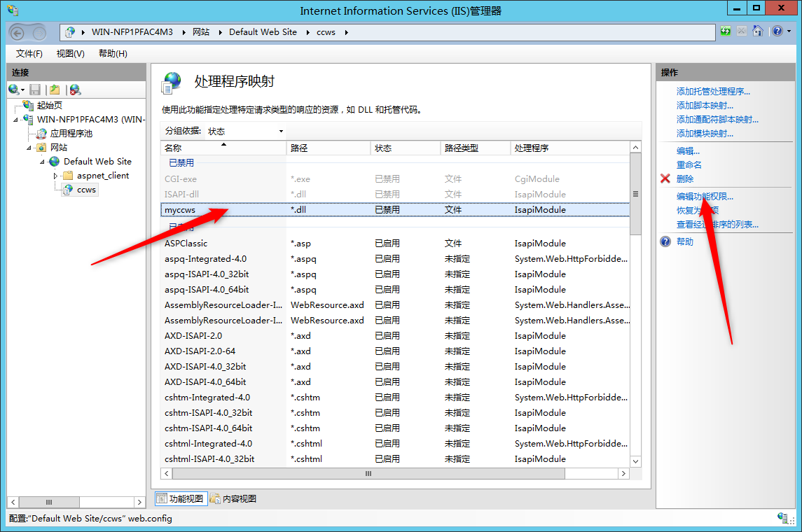Click the 起始页 icon in Connections tree
This screenshot has width=802, height=532.
pyautogui.click(x=27, y=105)
